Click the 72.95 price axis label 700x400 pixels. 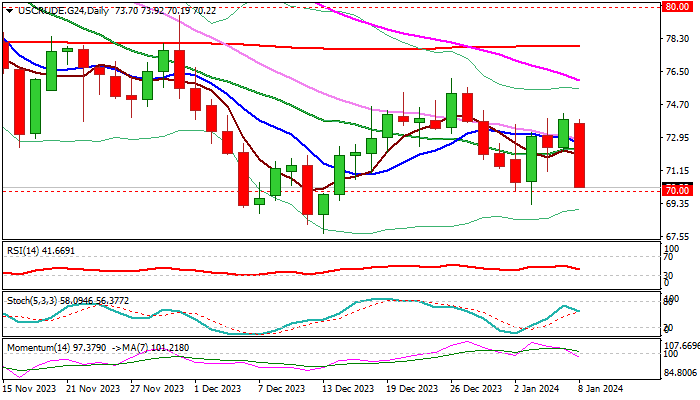[677, 138]
